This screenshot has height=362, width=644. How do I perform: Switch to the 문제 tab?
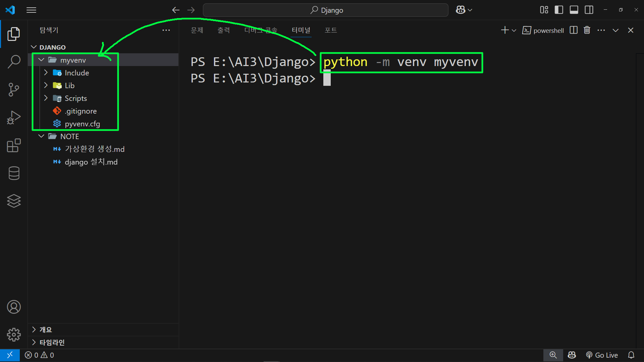(197, 30)
